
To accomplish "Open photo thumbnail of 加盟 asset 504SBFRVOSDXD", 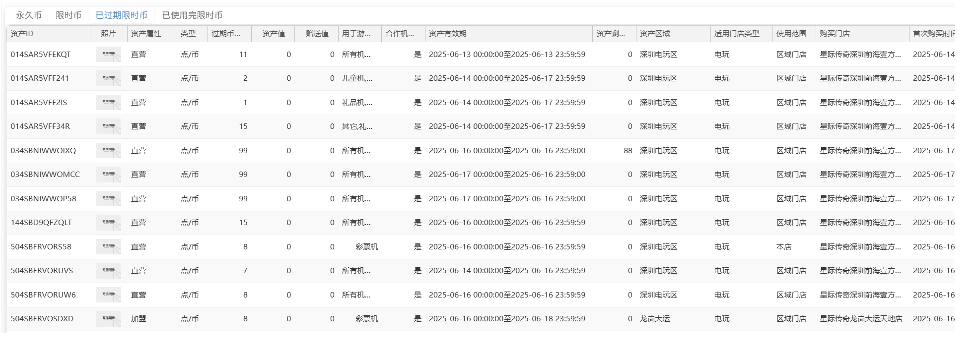I will tap(108, 319).
